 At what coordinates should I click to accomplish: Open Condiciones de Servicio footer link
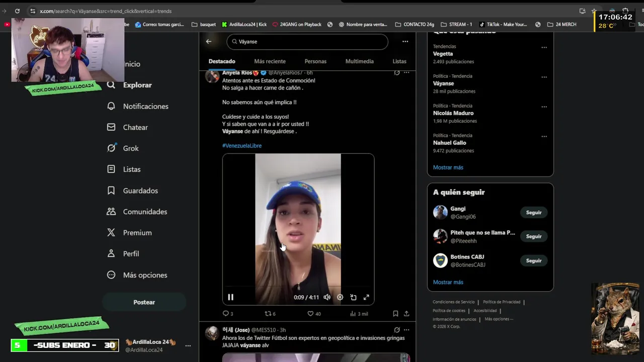pyautogui.click(x=453, y=302)
